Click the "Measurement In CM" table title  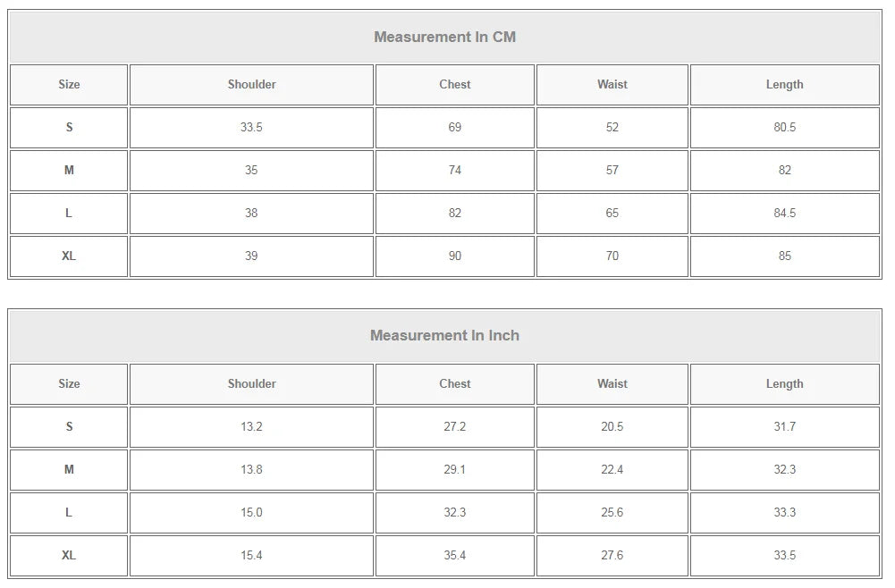coord(444,37)
